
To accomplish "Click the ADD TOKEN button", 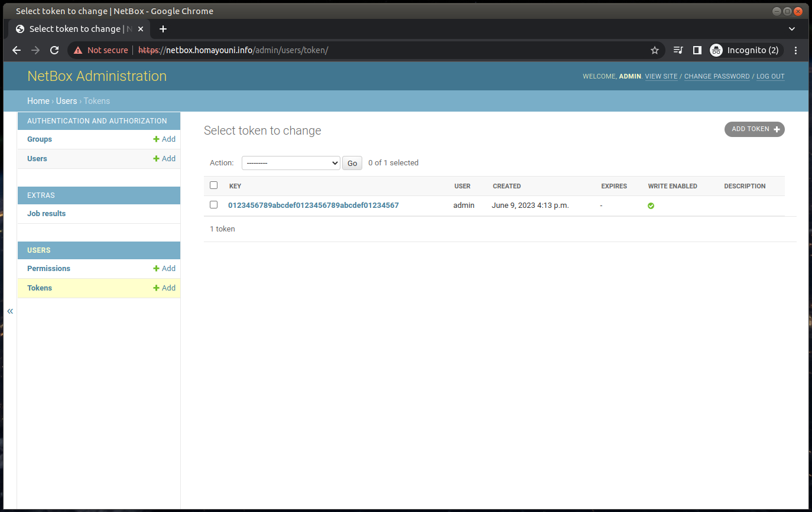I will click(755, 129).
